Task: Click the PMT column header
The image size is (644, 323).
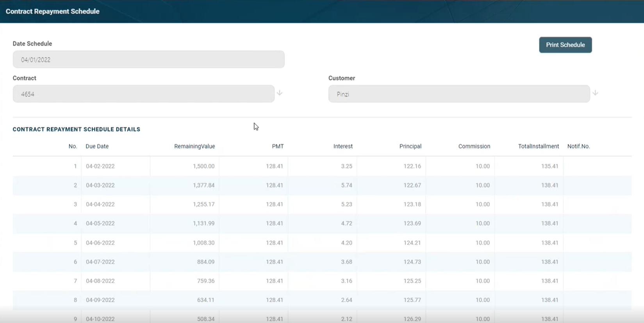Action: [278, 146]
